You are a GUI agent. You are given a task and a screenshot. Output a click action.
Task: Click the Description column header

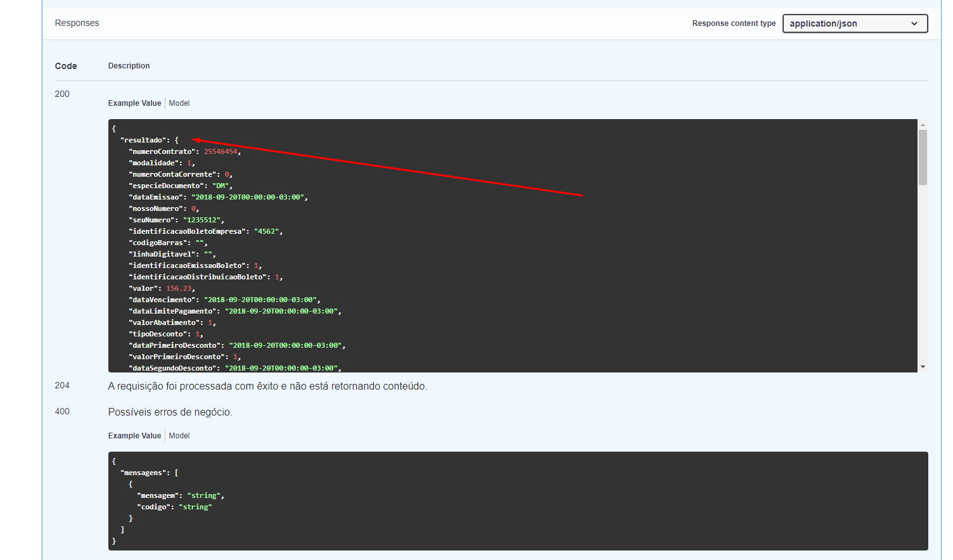point(129,66)
